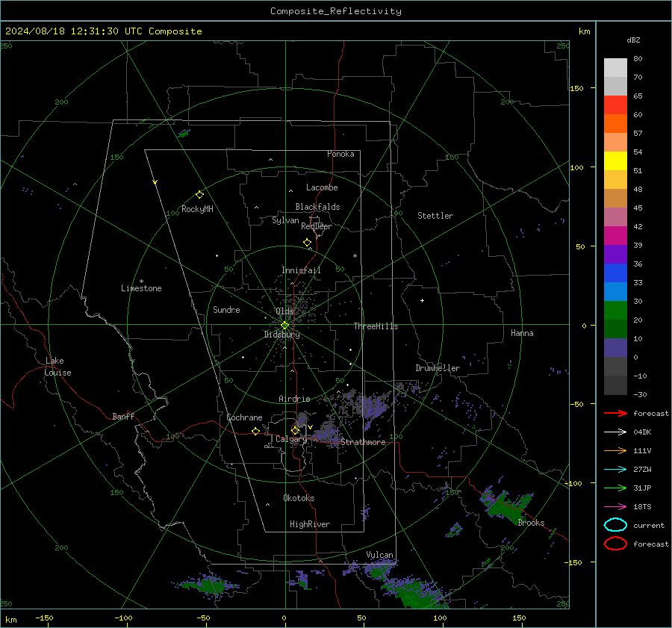672x628 pixels.
Task: Click the Stettler town label
Action: pos(435,216)
